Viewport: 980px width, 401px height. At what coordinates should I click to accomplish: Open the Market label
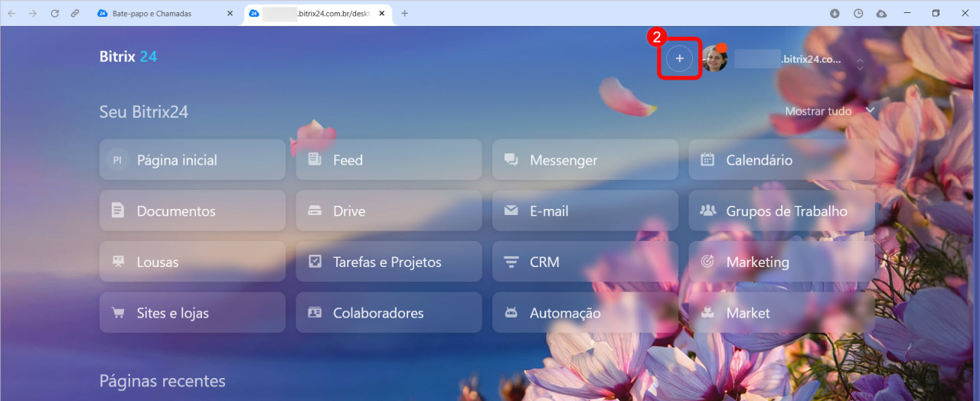[748, 313]
